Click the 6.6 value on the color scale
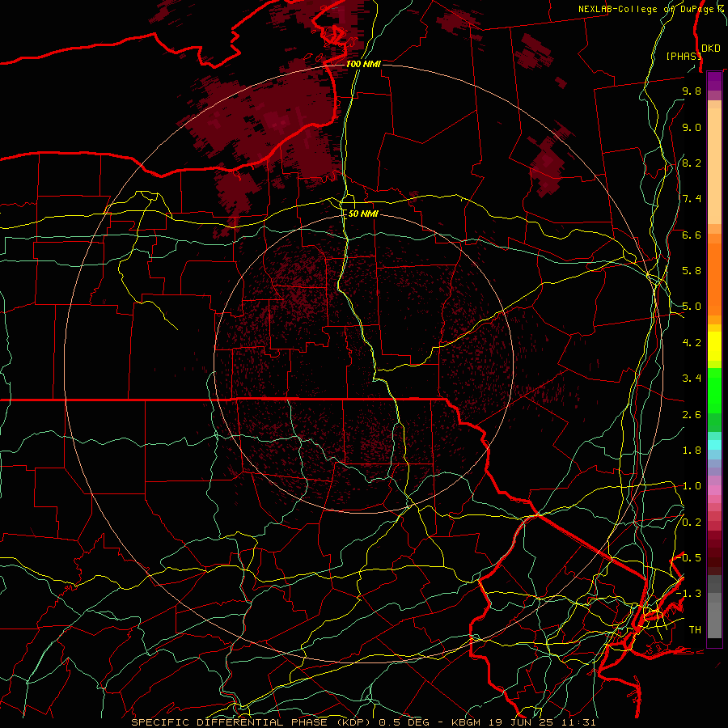This screenshot has height=728, width=728. pos(692,235)
